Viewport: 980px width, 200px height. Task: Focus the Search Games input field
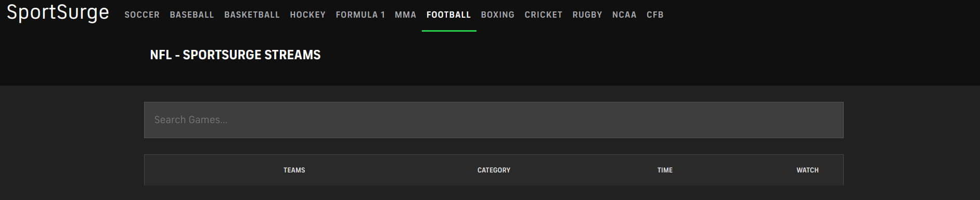pyautogui.click(x=494, y=120)
